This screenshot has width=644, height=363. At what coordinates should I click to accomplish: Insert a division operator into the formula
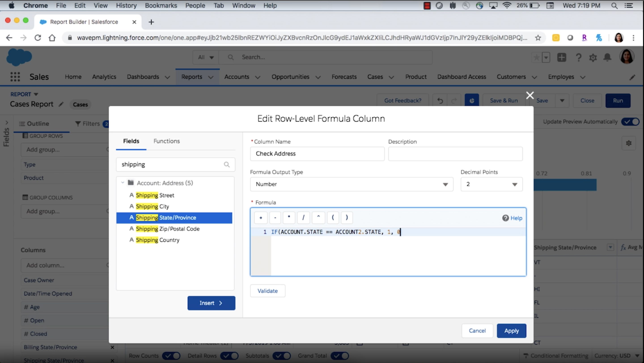tap(303, 218)
